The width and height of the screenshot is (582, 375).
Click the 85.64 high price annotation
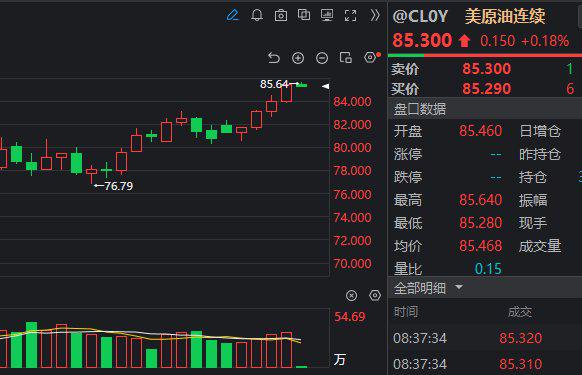click(x=274, y=84)
